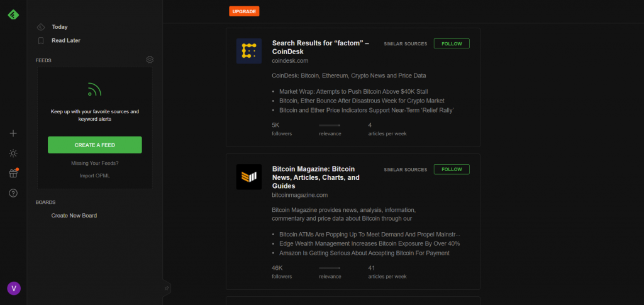The width and height of the screenshot is (644, 305).
Task: Open Search Results for factom CoinDesk title
Action: point(321,48)
